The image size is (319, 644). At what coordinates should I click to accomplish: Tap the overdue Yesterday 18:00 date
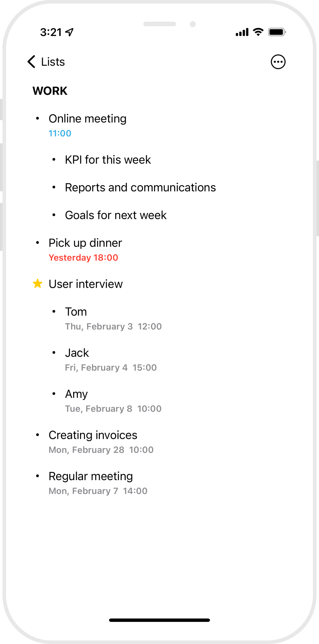pos(83,257)
